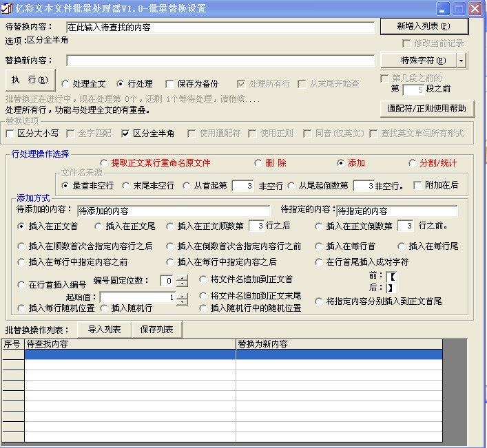Select the 删除 radio option
The width and height of the screenshot is (487, 448).
(271, 163)
